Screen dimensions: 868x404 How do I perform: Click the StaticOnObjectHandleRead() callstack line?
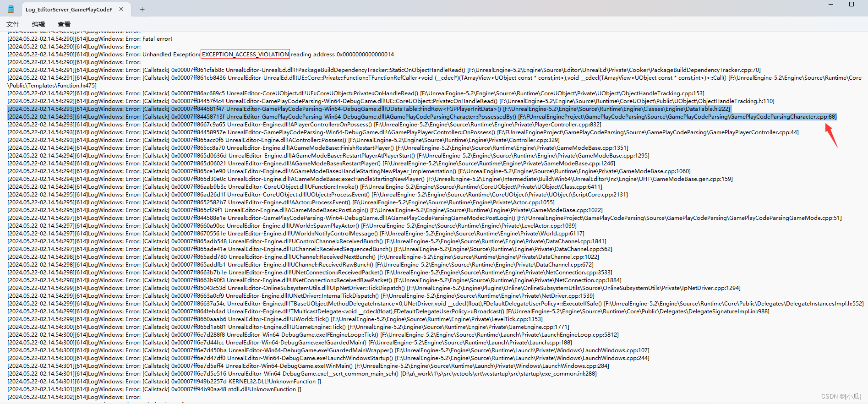tap(384, 70)
